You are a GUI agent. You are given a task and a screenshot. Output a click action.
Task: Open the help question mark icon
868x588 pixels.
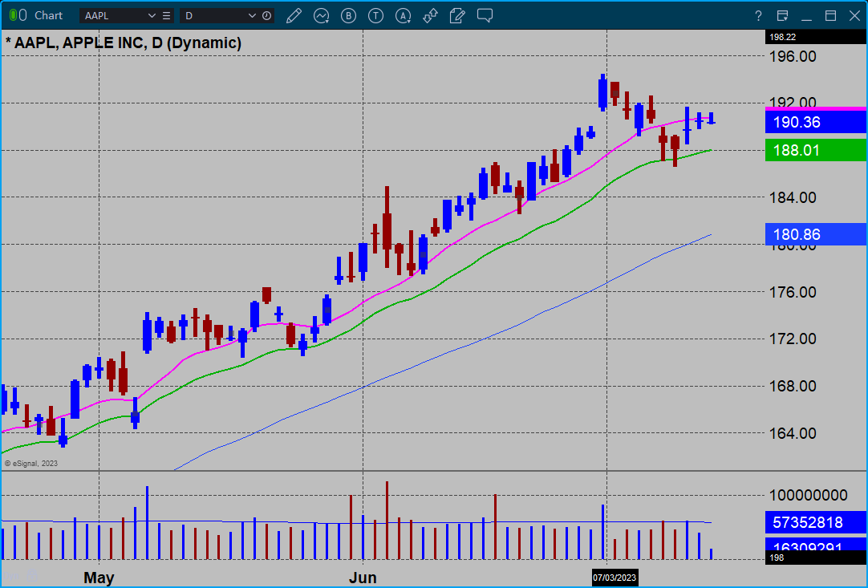click(758, 16)
